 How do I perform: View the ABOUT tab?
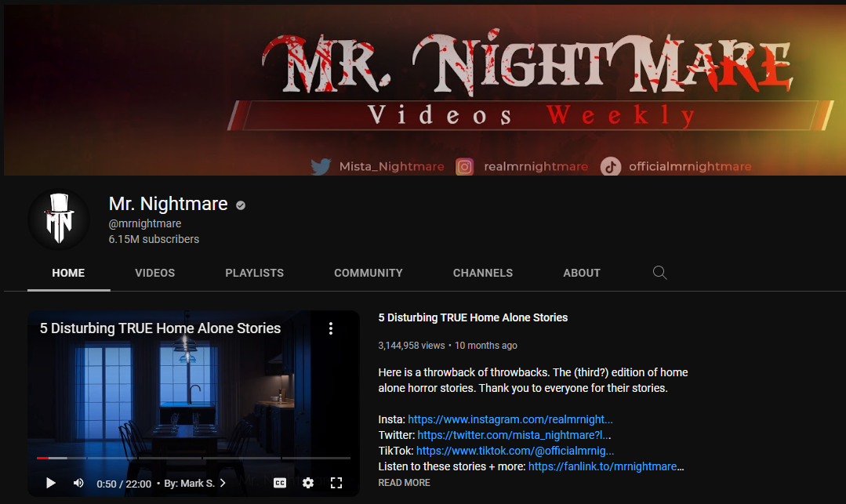[x=582, y=273]
